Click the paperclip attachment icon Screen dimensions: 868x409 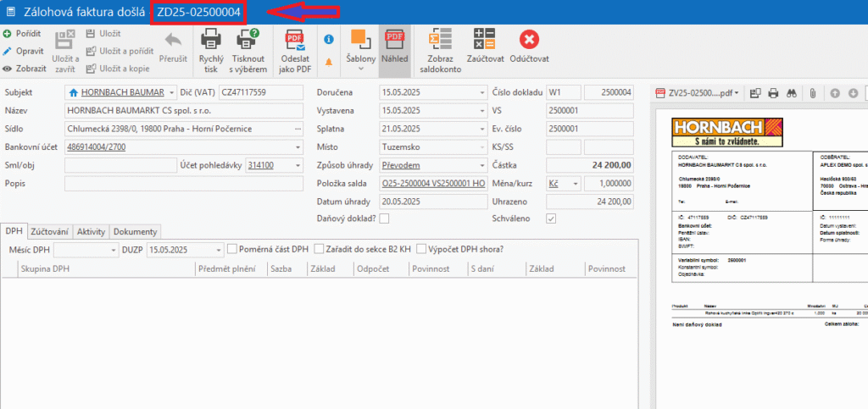click(812, 93)
